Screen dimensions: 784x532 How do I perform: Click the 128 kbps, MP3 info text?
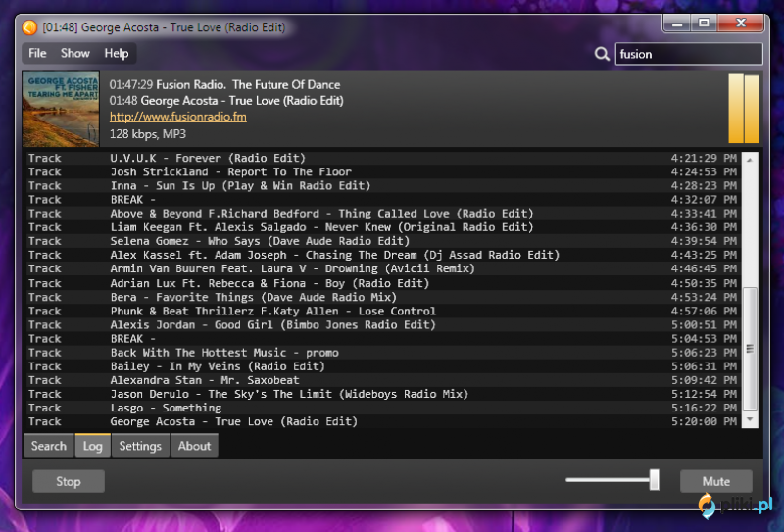tap(148, 134)
